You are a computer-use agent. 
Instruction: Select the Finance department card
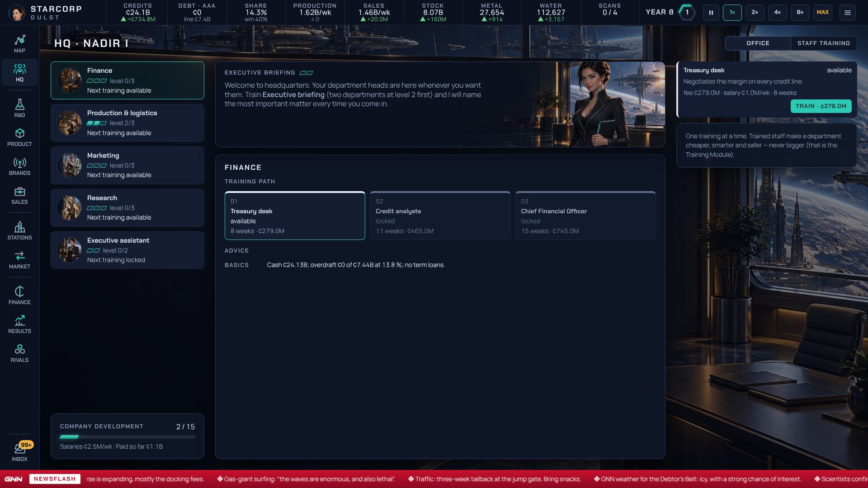pyautogui.click(x=127, y=80)
